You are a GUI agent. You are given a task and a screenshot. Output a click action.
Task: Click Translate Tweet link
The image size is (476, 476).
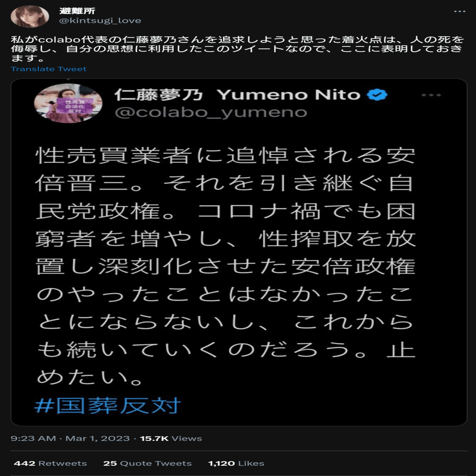tap(48, 69)
